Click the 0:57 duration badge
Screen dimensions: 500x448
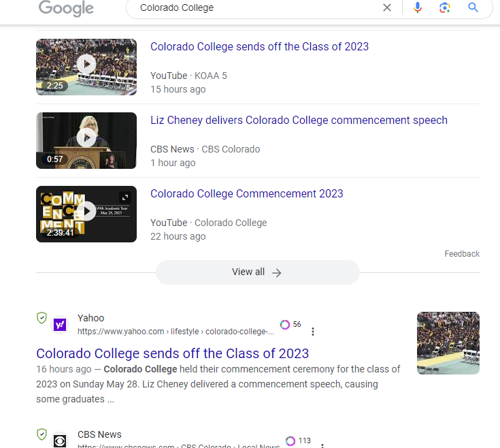tap(54, 159)
